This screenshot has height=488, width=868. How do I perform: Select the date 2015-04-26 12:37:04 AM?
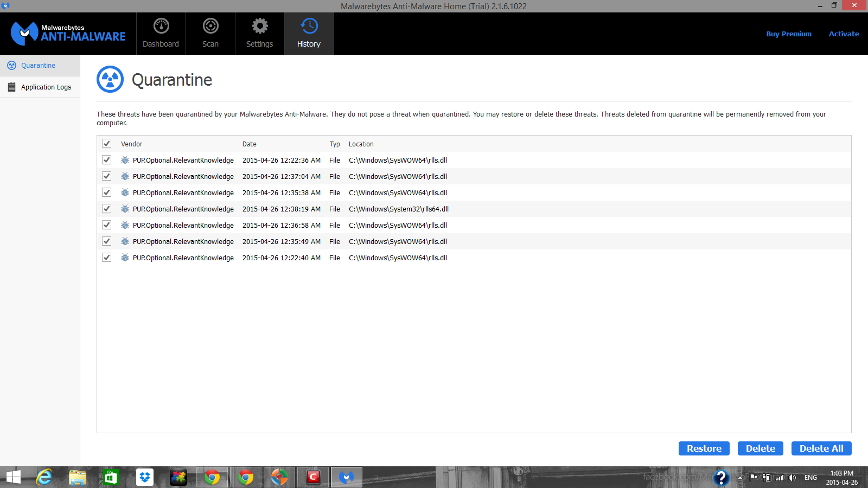[282, 177]
